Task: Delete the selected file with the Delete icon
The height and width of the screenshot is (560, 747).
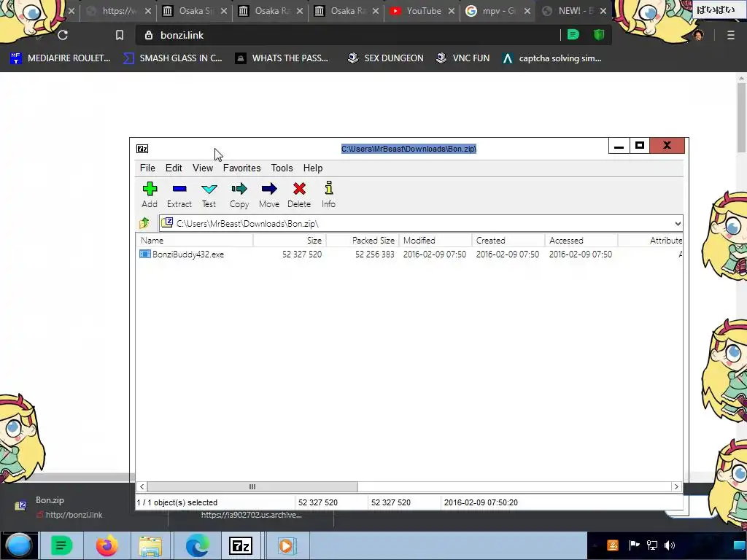Action: [x=299, y=195]
